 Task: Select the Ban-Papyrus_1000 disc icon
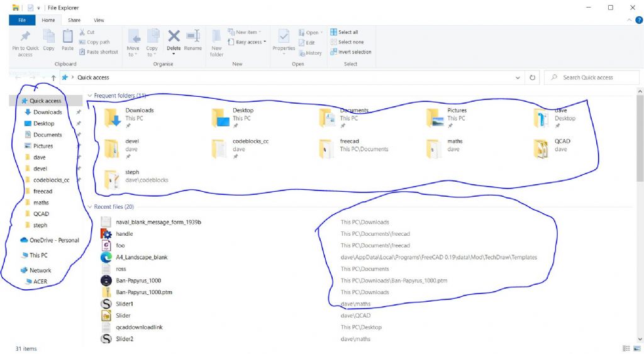pyautogui.click(x=106, y=280)
